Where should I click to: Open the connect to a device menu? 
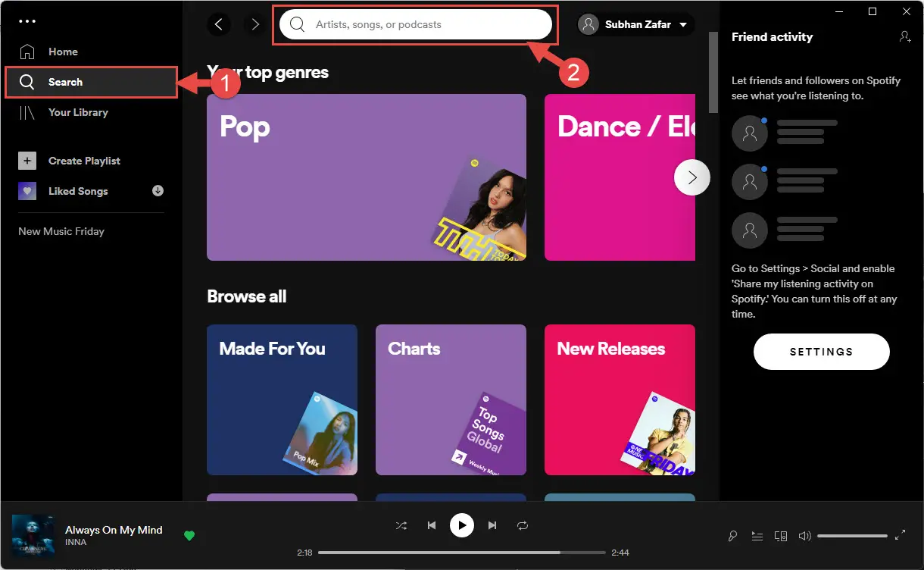pos(781,536)
